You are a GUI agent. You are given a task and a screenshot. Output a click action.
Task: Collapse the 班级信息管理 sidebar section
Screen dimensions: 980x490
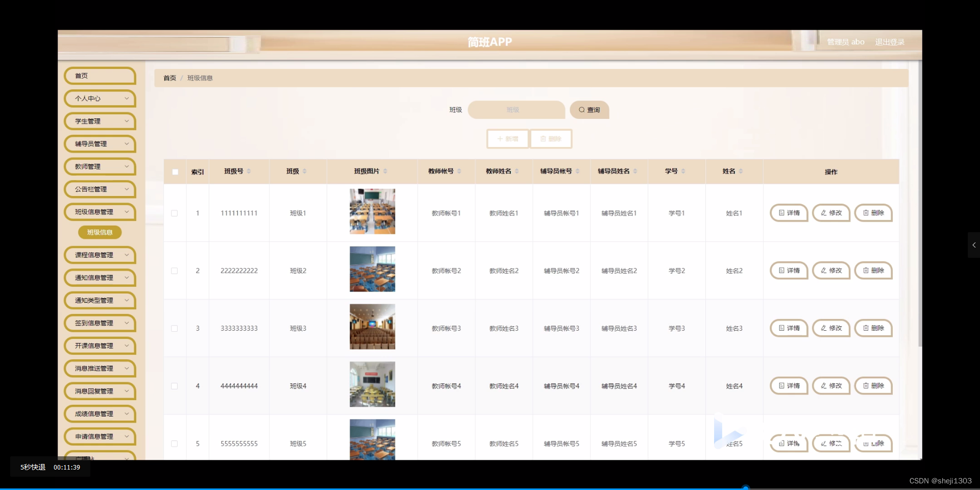click(100, 212)
